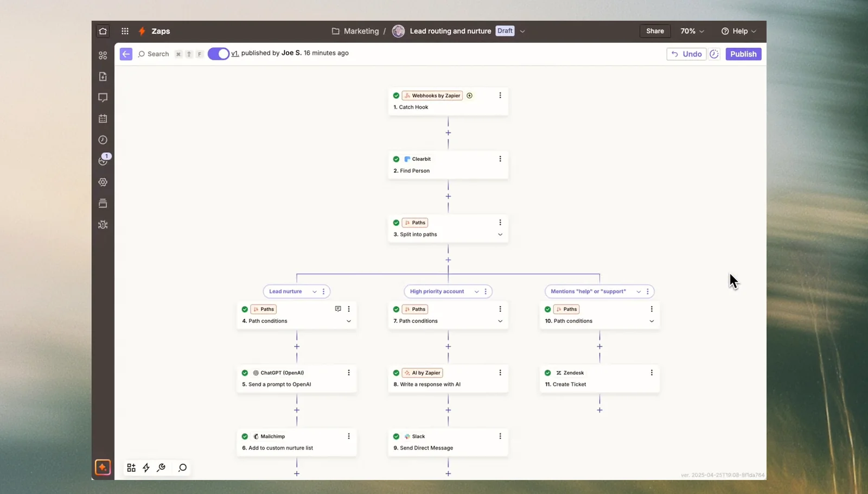868x494 pixels.
Task: Click the comment icon on step 4
Action: click(x=338, y=309)
